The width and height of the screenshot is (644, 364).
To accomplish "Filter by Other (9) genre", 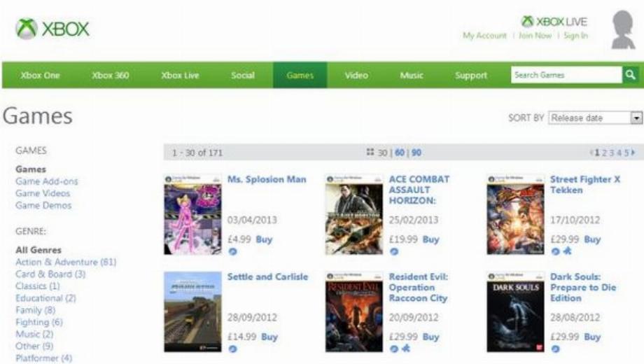I will [x=34, y=346].
